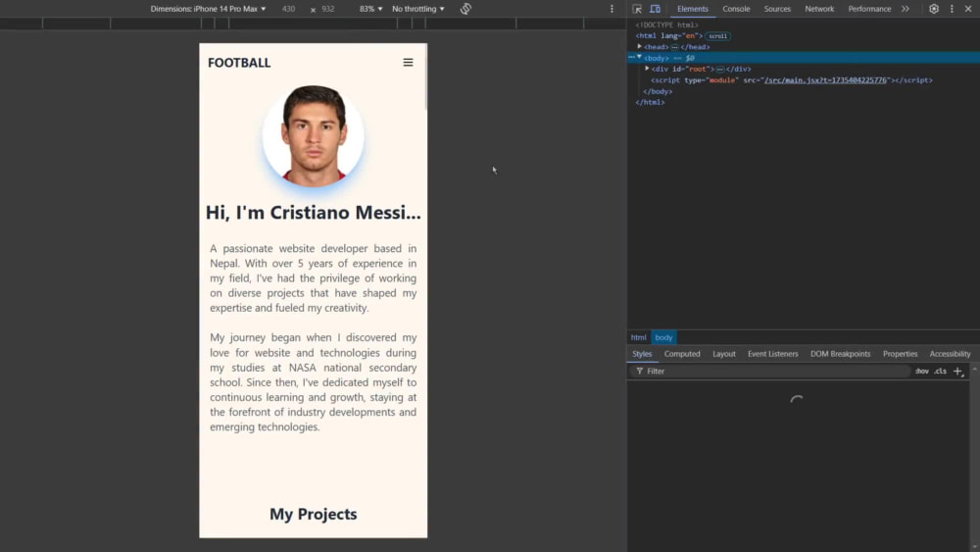980x552 pixels.
Task: Switch to the Network tab
Action: click(819, 9)
